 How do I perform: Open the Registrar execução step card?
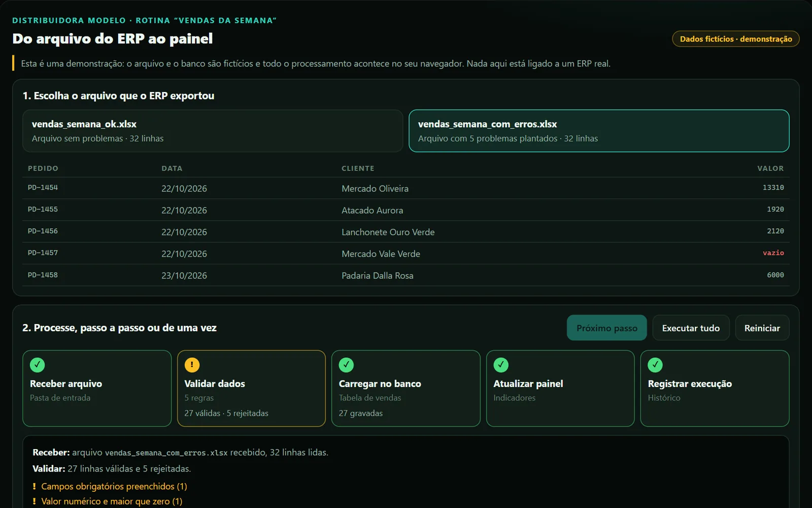[x=715, y=388]
